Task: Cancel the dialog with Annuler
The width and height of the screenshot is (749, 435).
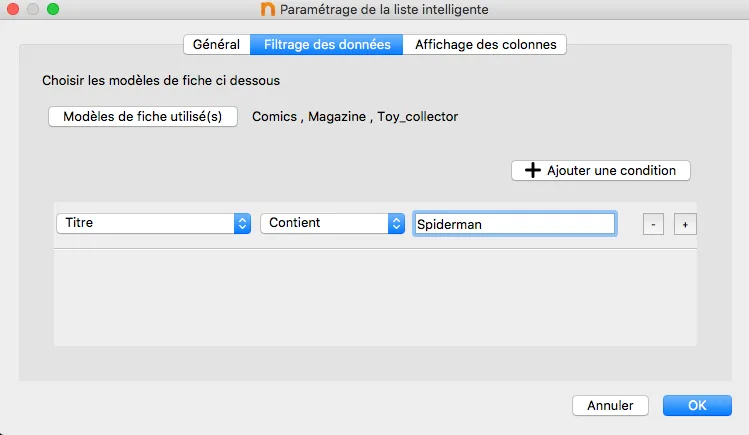Action: 610,406
